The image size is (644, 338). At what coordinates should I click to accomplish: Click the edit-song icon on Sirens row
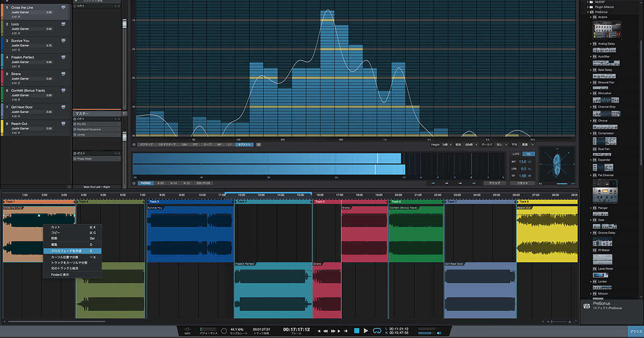tap(64, 74)
